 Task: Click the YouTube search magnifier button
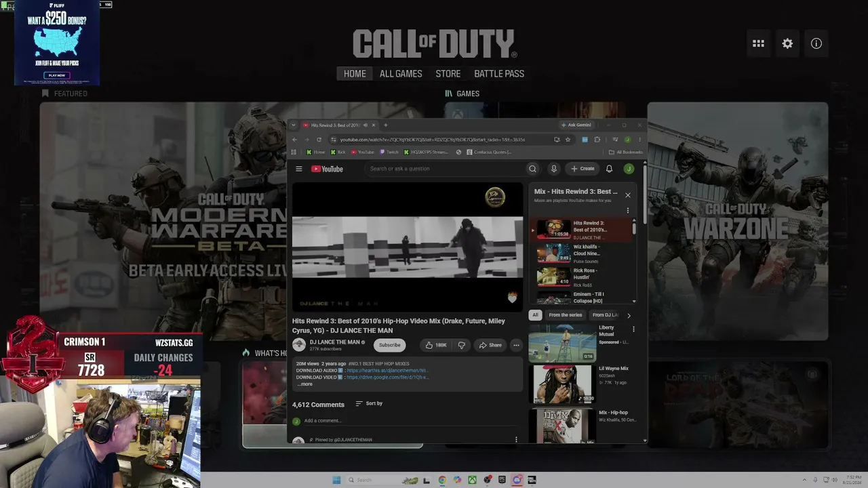532,169
